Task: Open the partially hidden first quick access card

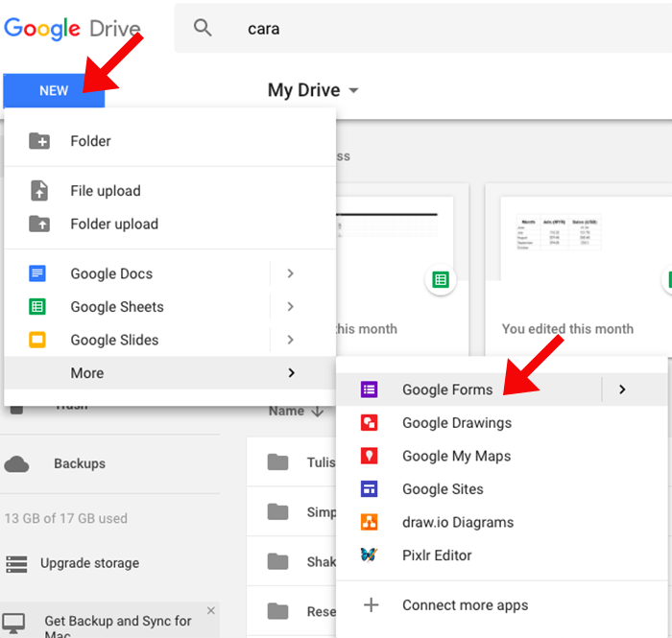Action: [x=402, y=270]
